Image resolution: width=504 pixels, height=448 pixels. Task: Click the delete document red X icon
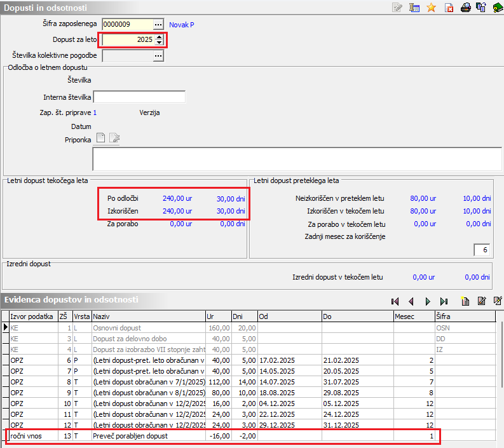[449, 8]
